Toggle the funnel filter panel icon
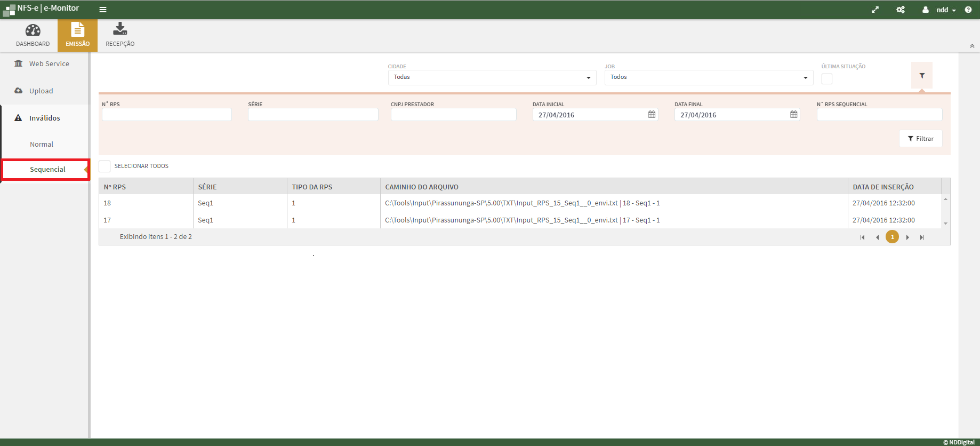Viewport: 980px width, 446px height. pos(922,76)
